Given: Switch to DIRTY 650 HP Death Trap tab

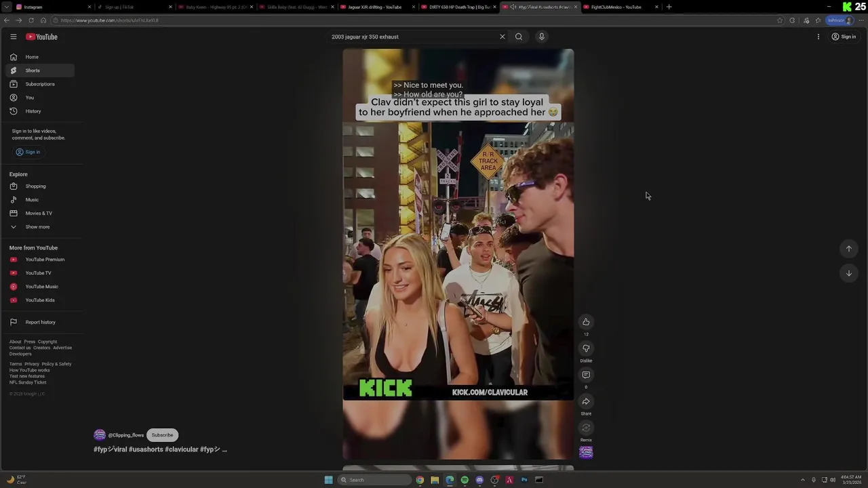Looking at the screenshot, I should point(459,7).
